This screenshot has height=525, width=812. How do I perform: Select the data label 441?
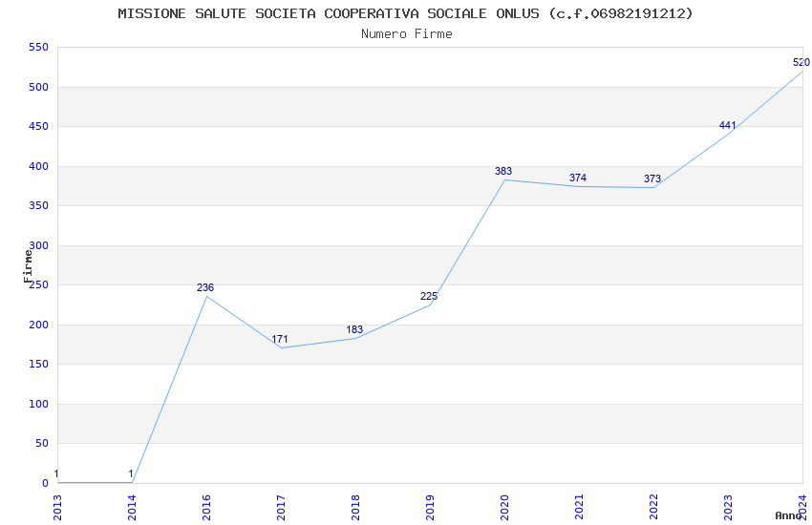point(727,125)
